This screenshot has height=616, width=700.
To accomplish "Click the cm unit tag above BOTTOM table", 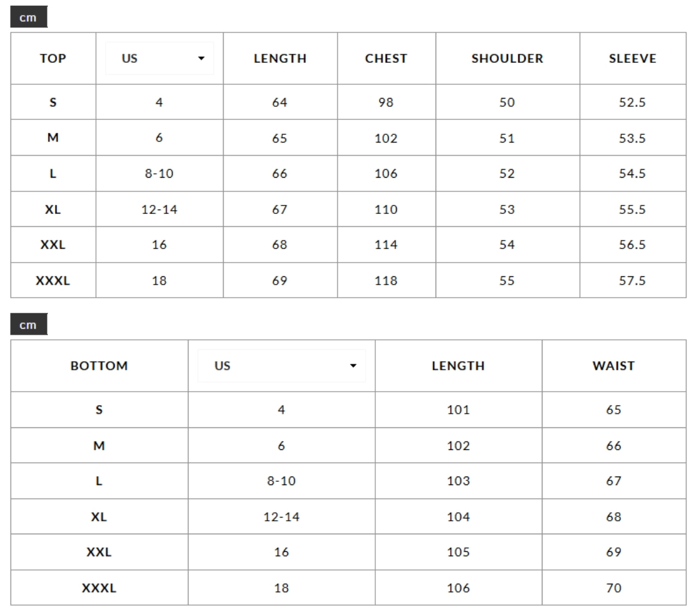I will click(29, 325).
